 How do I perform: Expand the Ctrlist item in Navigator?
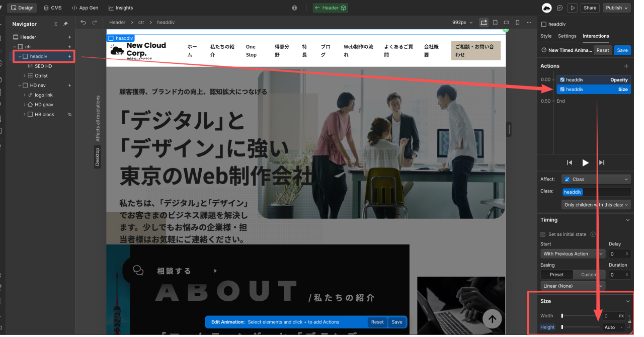coord(24,75)
